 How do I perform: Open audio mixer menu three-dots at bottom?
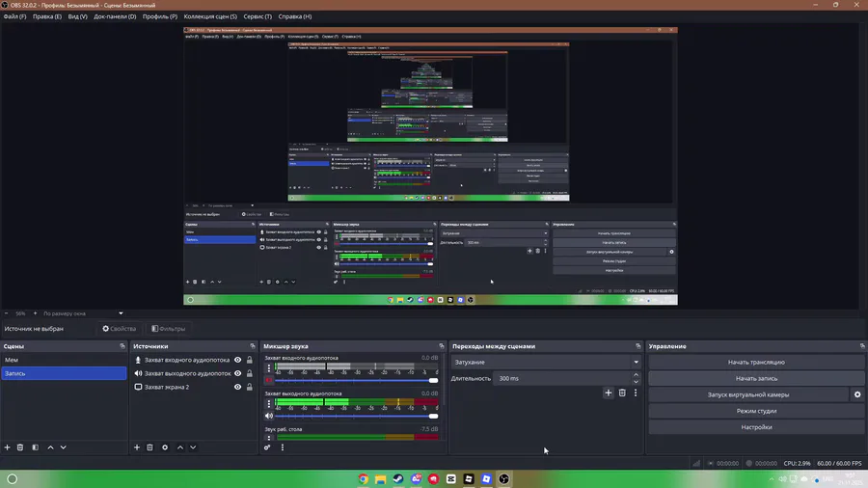point(283,447)
